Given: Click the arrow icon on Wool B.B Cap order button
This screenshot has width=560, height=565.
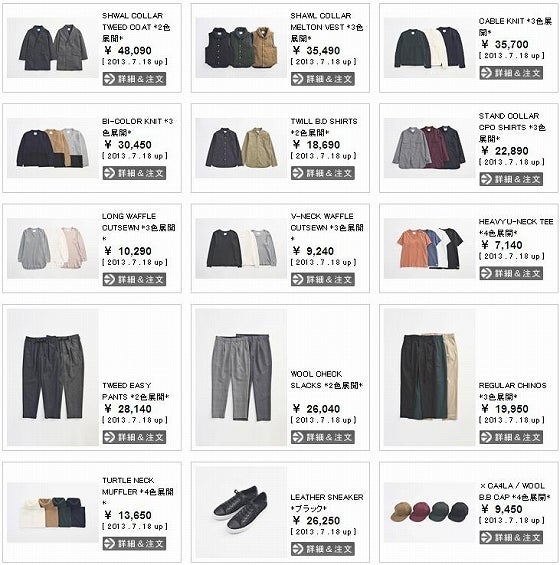Looking at the screenshot, I should point(486,537).
